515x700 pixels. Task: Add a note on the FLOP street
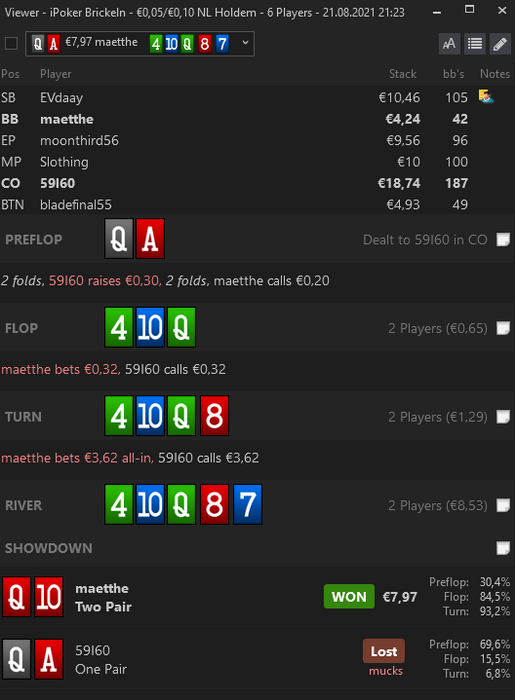tap(503, 328)
